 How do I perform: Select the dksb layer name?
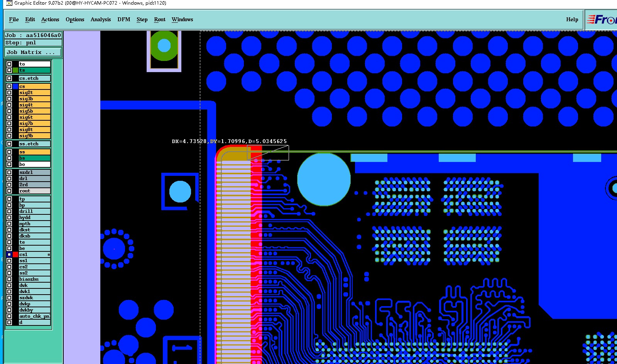(x=35, y=236)
